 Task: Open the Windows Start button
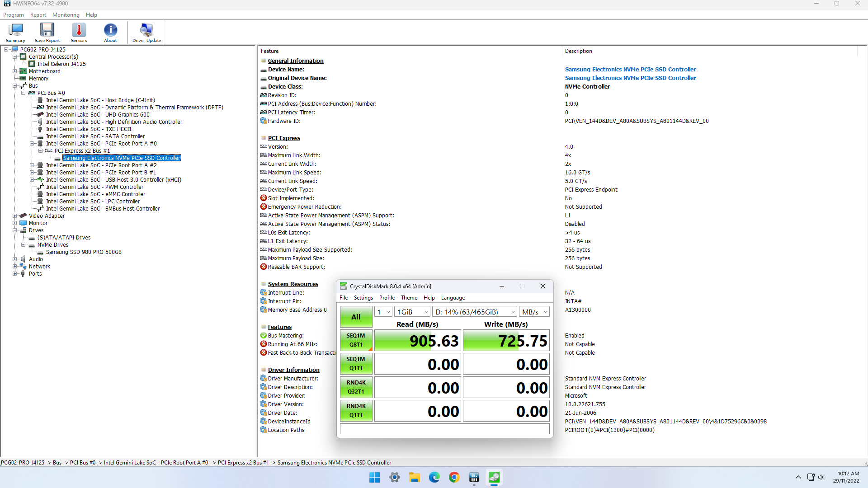click(374, 477)
